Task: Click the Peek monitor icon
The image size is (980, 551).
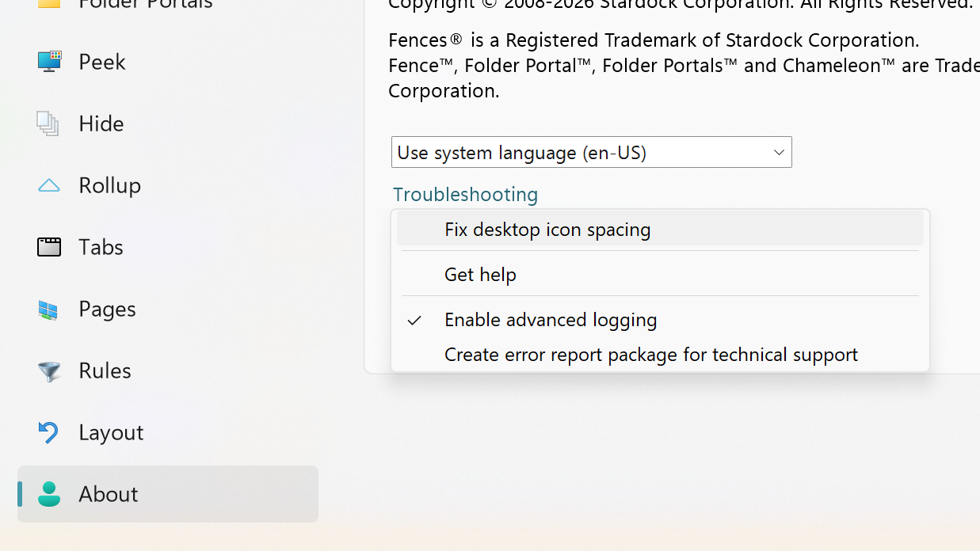Action: point(49,62)
